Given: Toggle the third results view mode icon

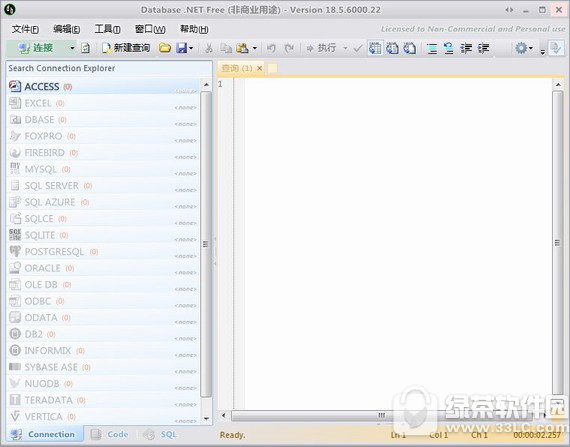Looking at the screenshot, I should pos(409,48).
